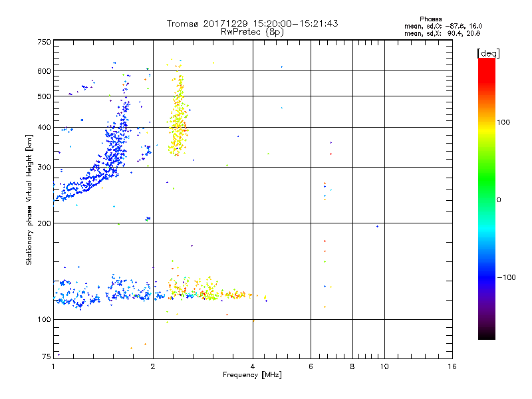
Task: Click the colorbar tick label '0'
Action: pyautogui.click(x=499, y=200)
